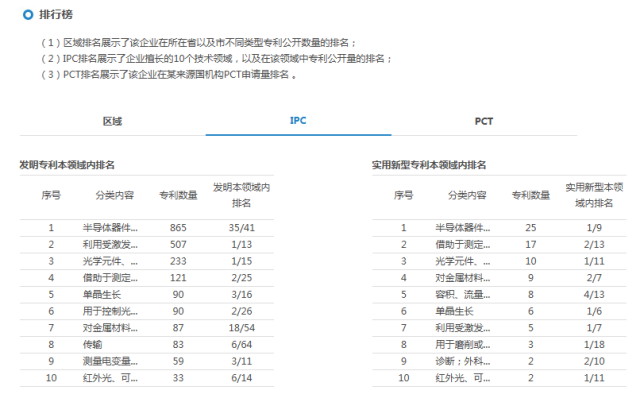The width and height of the screenshot is (640, 398).
Task: Click the ranking value 2/7
Action: click(x=594, y=278)
